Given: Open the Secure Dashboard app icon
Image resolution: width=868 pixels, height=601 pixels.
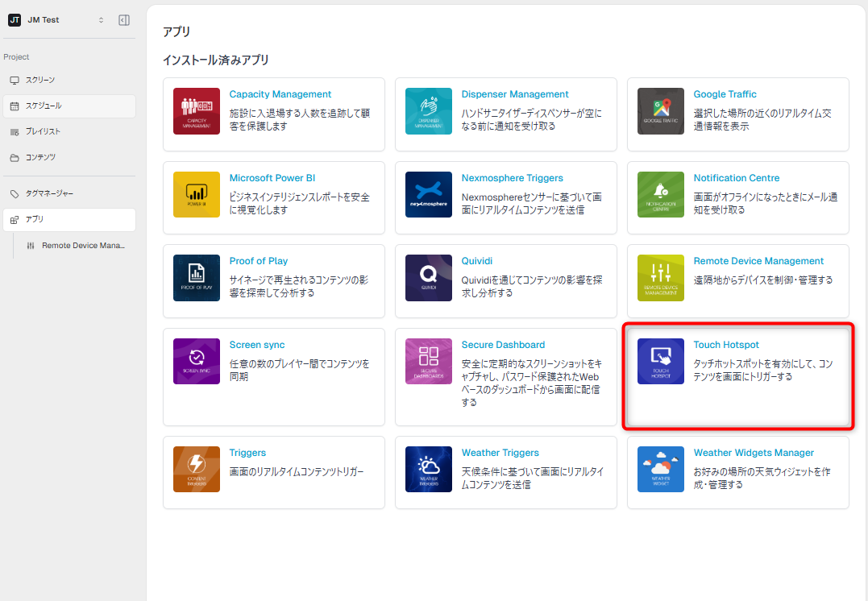Looking at the screenshot, I should [x=429, y=362].
